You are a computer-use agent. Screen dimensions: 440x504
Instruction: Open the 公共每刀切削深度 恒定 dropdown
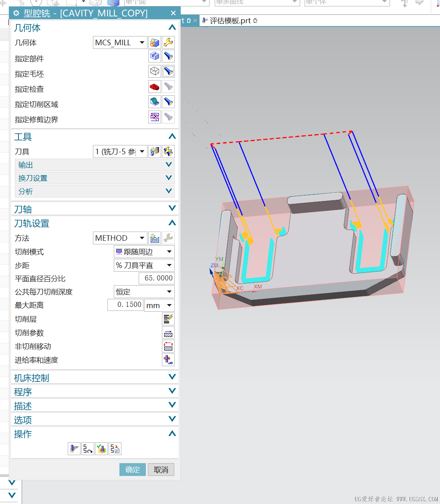(144, 292)
